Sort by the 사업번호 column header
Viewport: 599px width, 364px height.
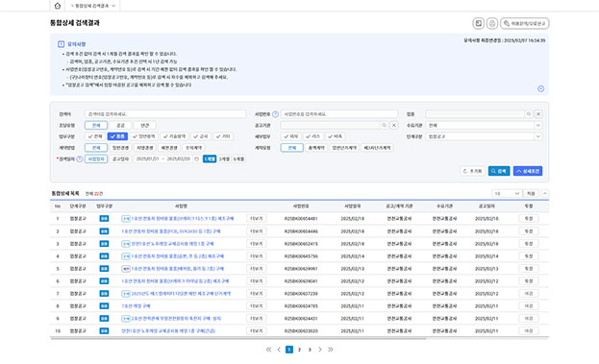click(301, 206)
